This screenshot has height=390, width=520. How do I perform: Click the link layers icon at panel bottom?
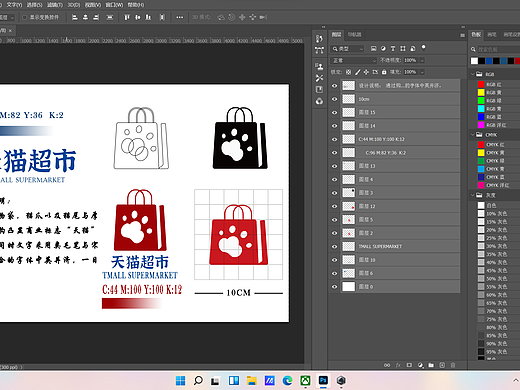[387, 365]
